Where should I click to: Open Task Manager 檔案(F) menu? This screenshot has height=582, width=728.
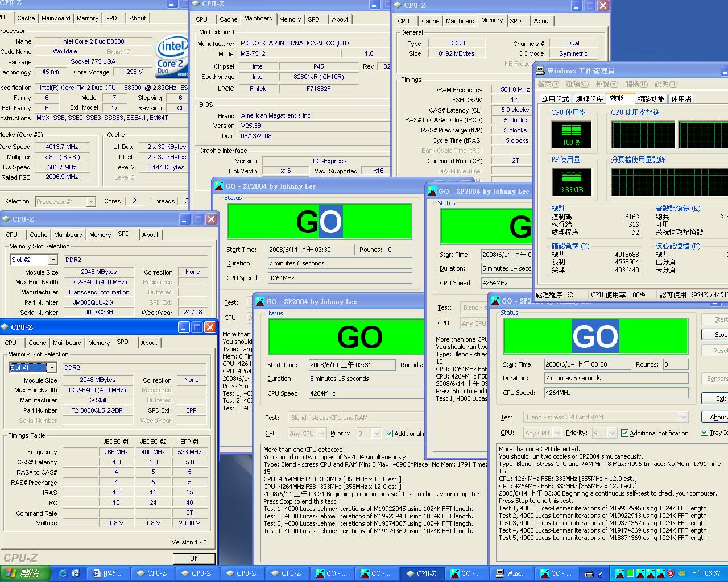pyautogui.click(x=548, y=84)
